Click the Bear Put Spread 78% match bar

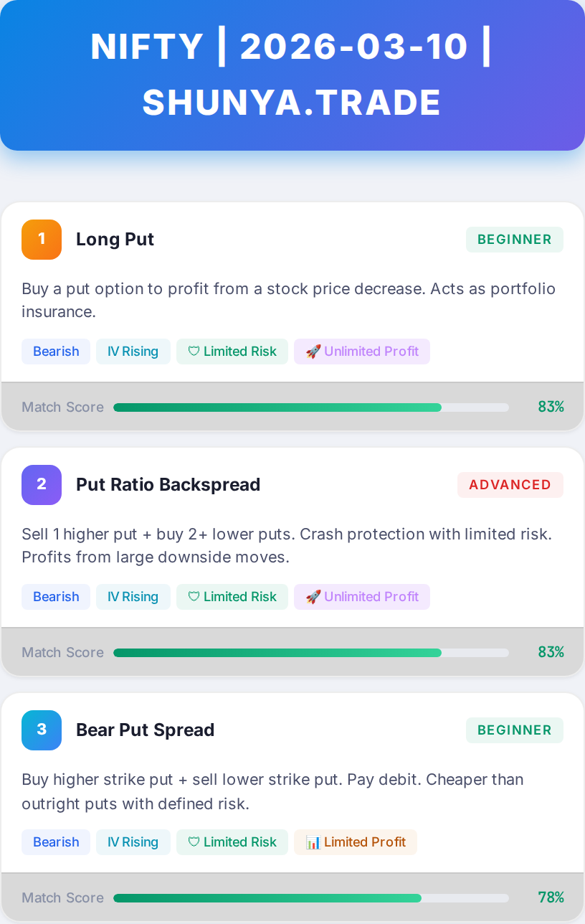[x=310, y=898]
